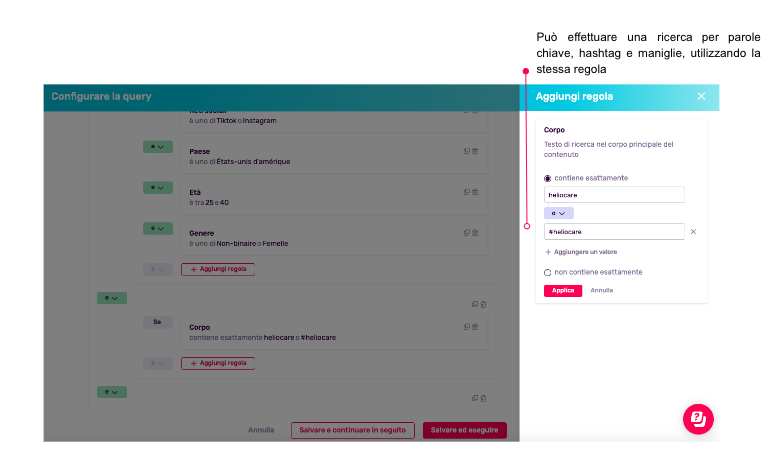Focus the 'heliocare' value input field
The width and height of the screenshot is (784, 467).
[614, 194]
